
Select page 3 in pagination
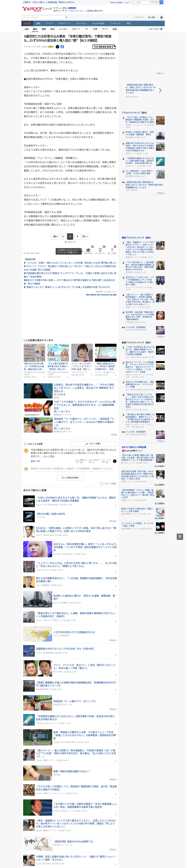coord(77,236)
